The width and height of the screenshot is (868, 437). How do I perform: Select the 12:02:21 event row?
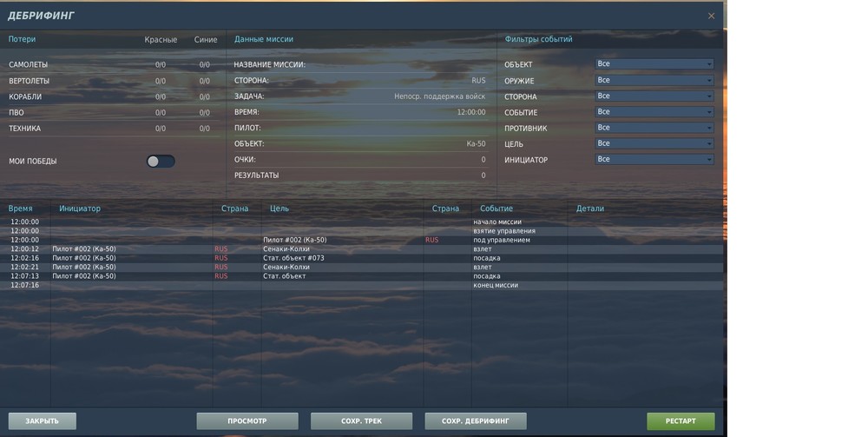pos(361,267)
